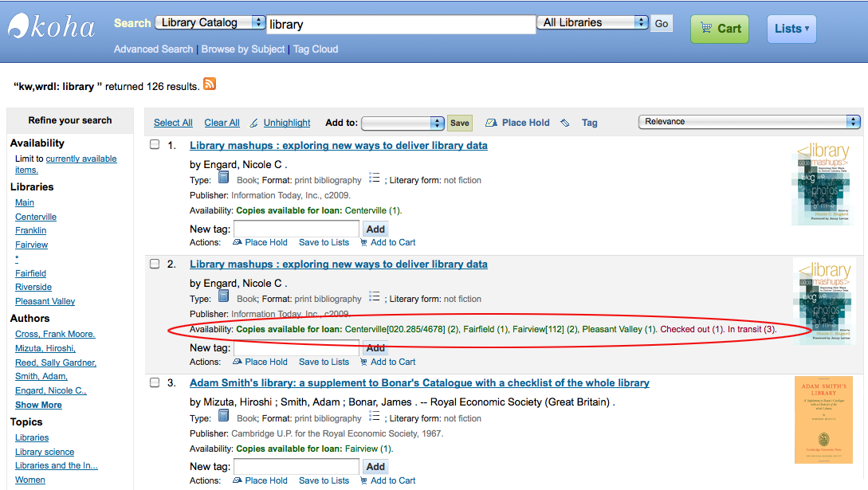Open Advanced Search
The height and width of the screenshot is (490, 868).
153,49
